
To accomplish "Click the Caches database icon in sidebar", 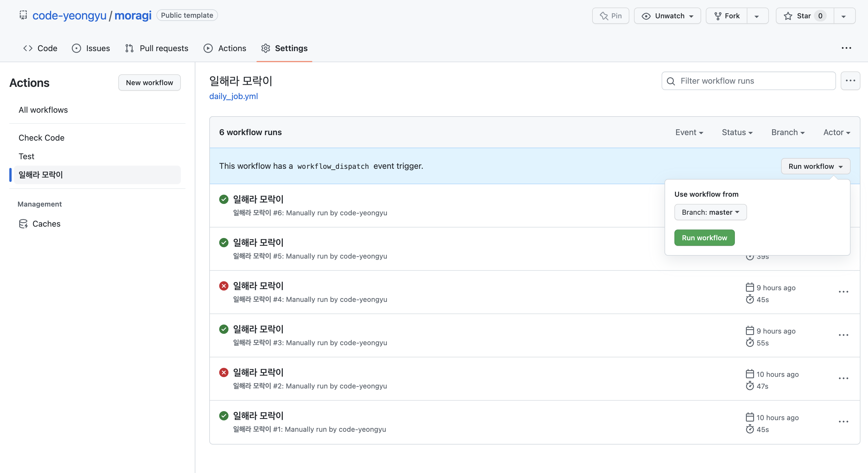I will [x=23, y=224].
